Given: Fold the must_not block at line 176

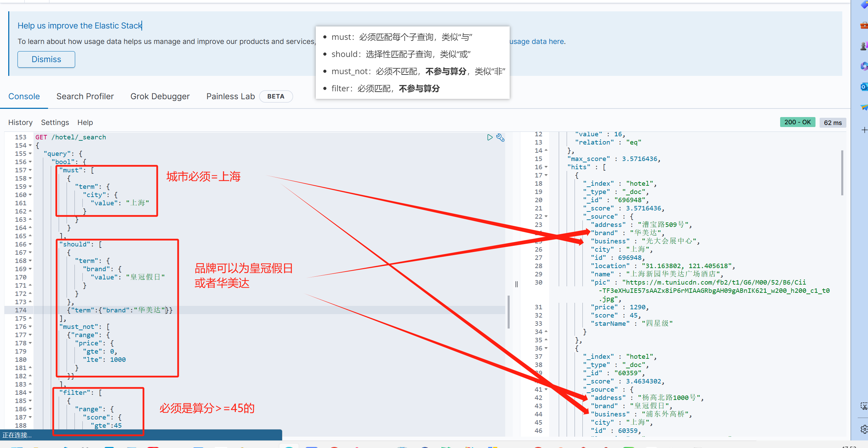Looking at the screenshot, I should 30,327.
